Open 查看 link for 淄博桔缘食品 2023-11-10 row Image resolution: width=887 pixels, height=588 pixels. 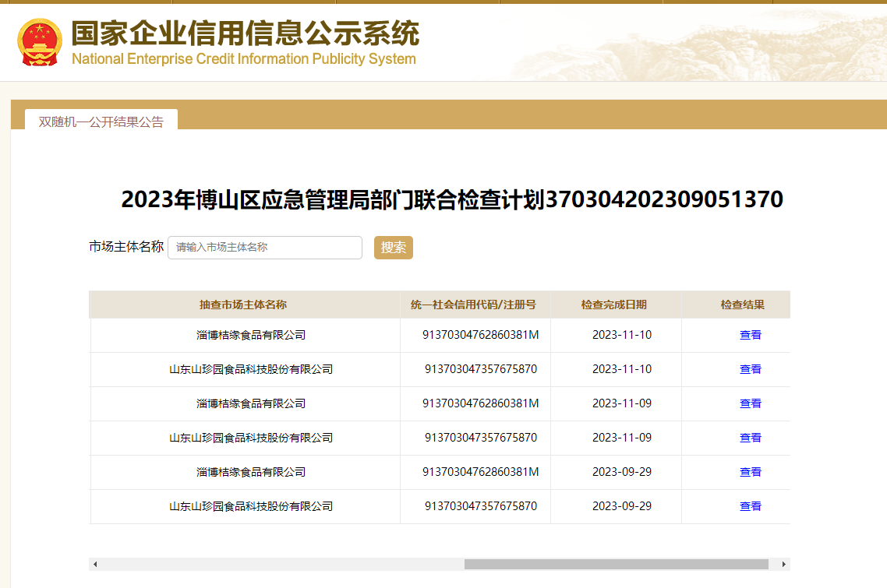[x=750, y=335]
